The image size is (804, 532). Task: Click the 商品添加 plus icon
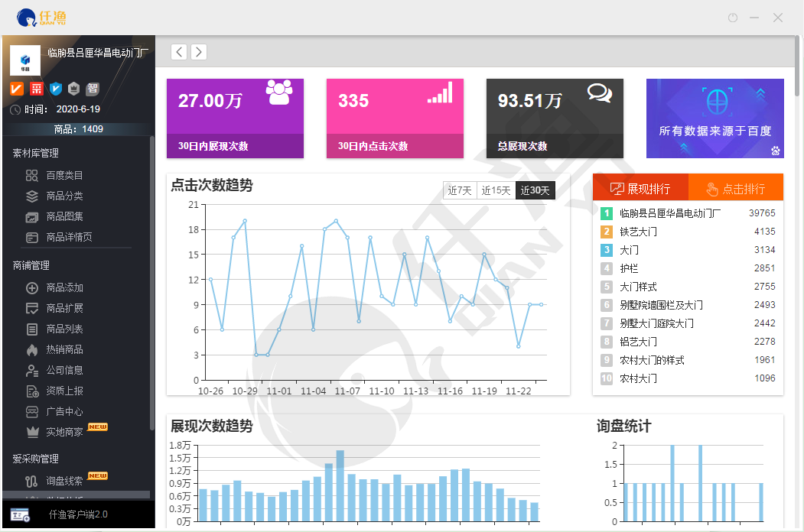pyautogui.click(x=32, y=288)
